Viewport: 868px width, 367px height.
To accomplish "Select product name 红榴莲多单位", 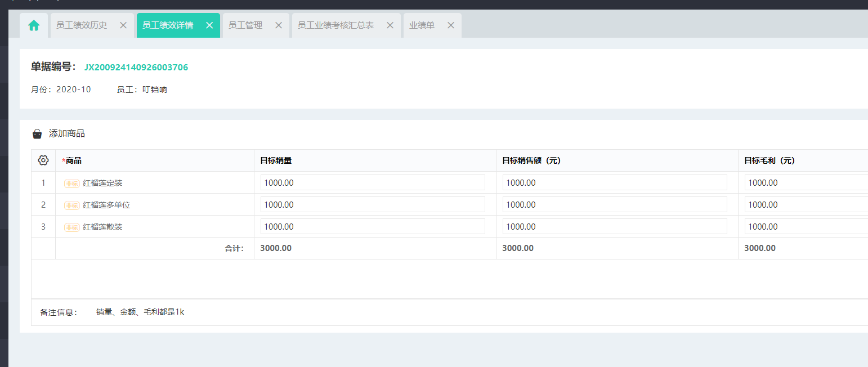I will 106,205.
